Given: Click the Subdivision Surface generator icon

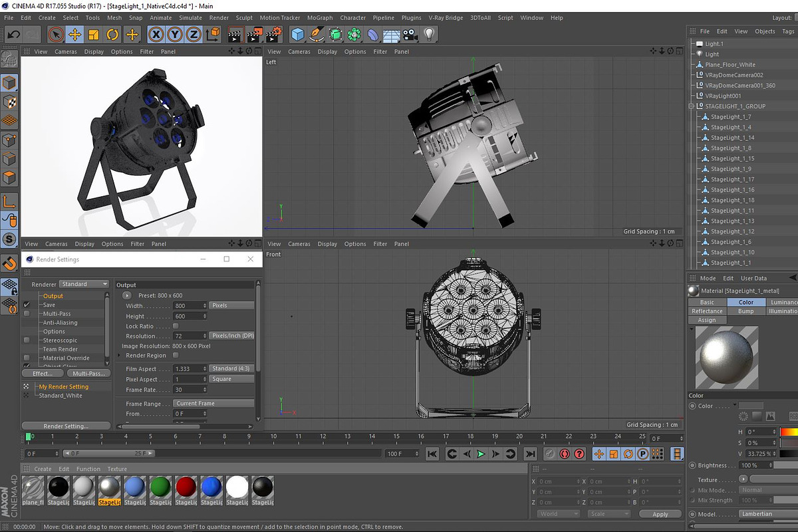Looking at the screenshot, I should [336, 34].
